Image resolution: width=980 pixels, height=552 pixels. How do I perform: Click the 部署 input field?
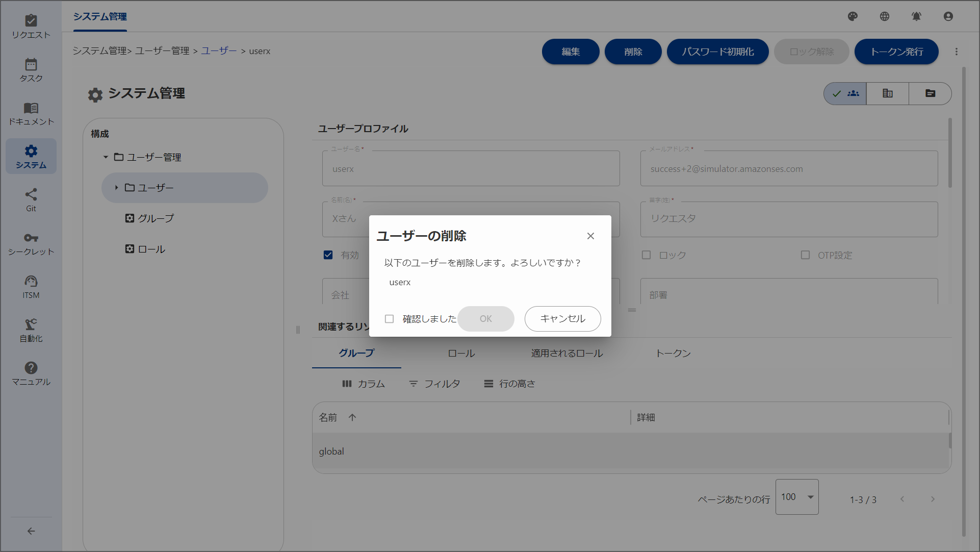pos(789,291)
